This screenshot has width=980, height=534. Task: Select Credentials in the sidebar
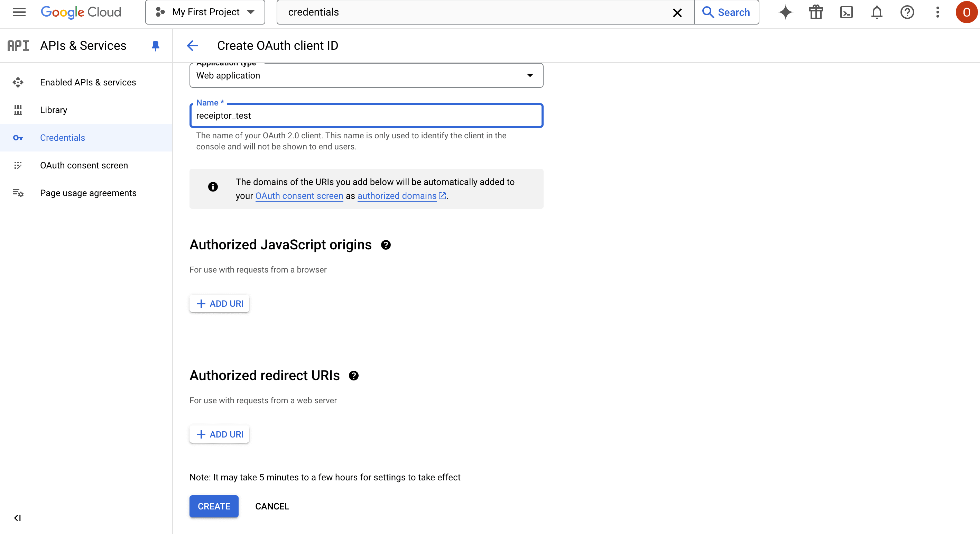pyautogui.click(x=86, y=137)
